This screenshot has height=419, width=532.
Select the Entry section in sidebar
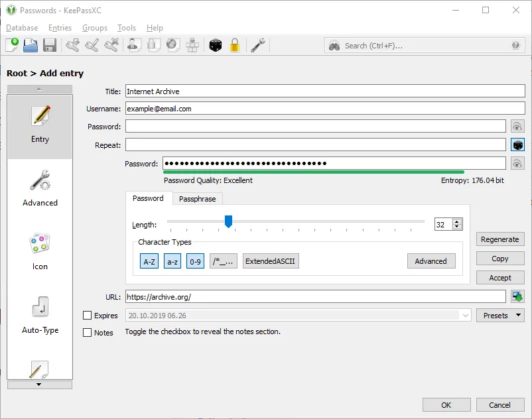(40, 127)
